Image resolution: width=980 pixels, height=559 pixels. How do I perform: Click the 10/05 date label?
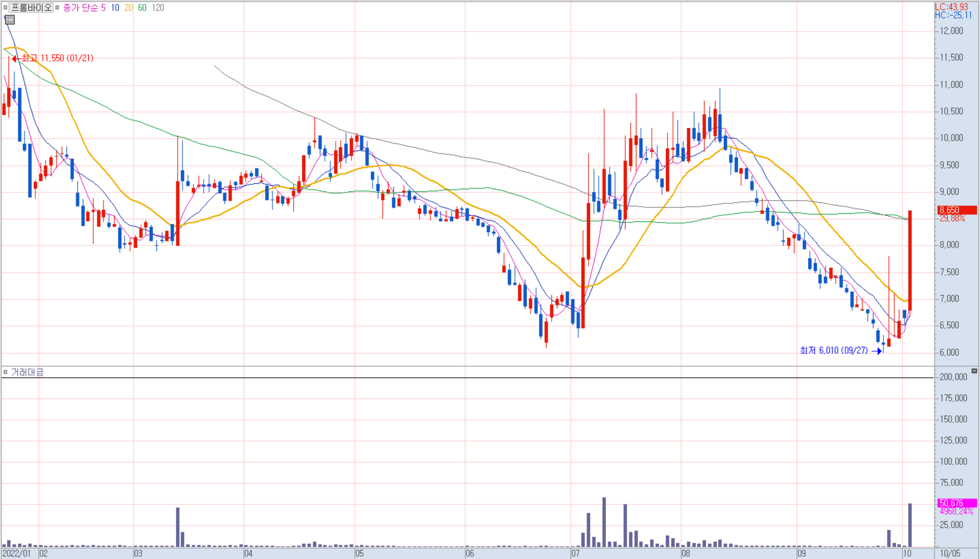point(950,553)
